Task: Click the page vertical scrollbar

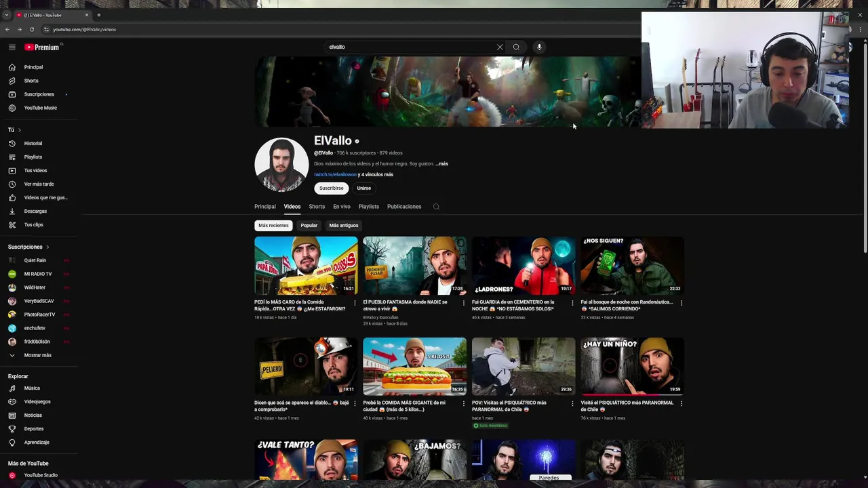Action: [865, 148]
